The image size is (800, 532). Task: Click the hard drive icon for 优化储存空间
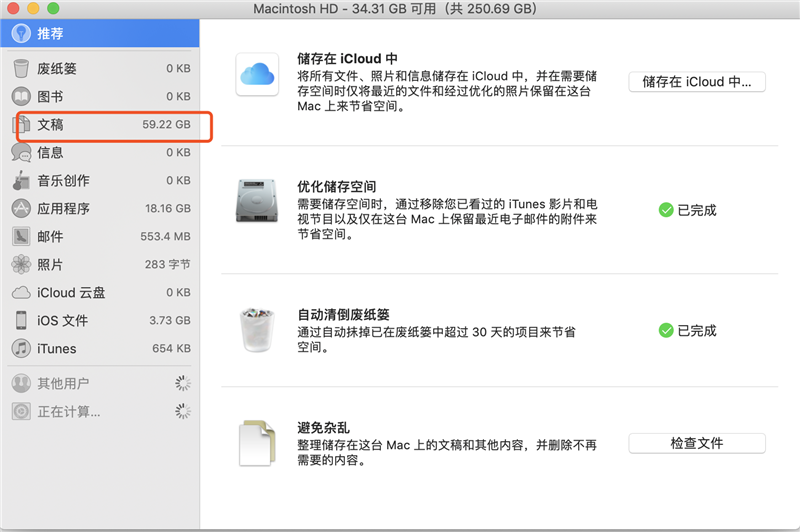point(257,200)
